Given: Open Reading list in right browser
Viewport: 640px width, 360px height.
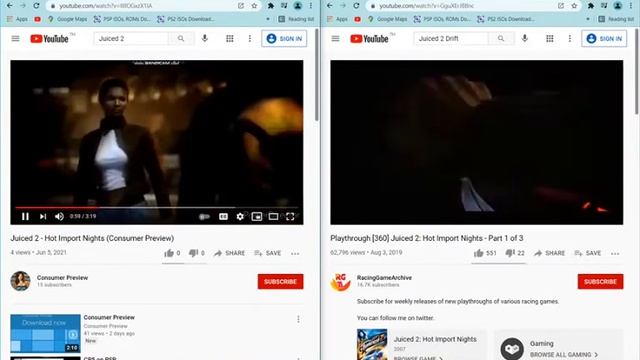Looking at the screenshot, I should pyautogui.click(x=616, y=19).
